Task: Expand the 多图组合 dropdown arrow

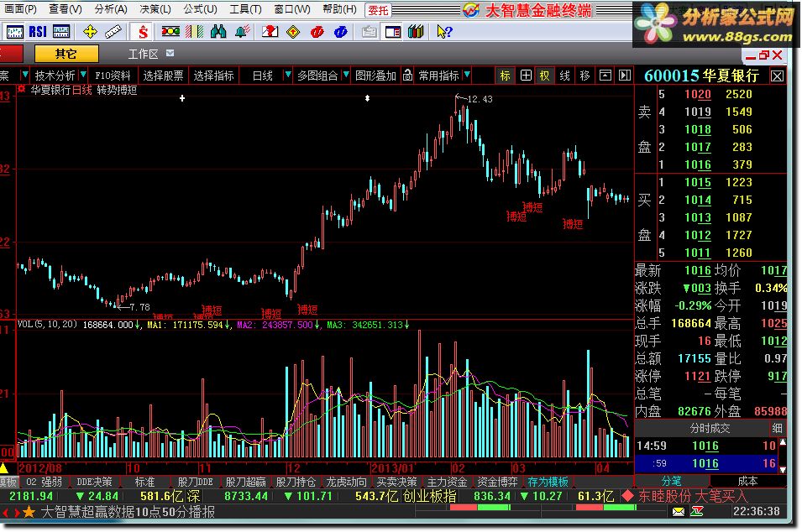Action: coord(346,76)
